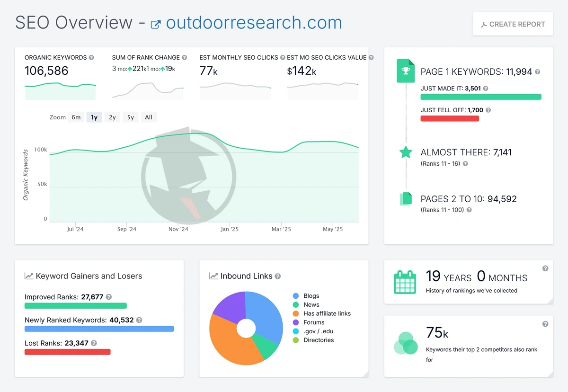This screenshot has width=568, height=392.
Task: Click help icon beside Ranks 11 - 100
Action: coord(469,210)
